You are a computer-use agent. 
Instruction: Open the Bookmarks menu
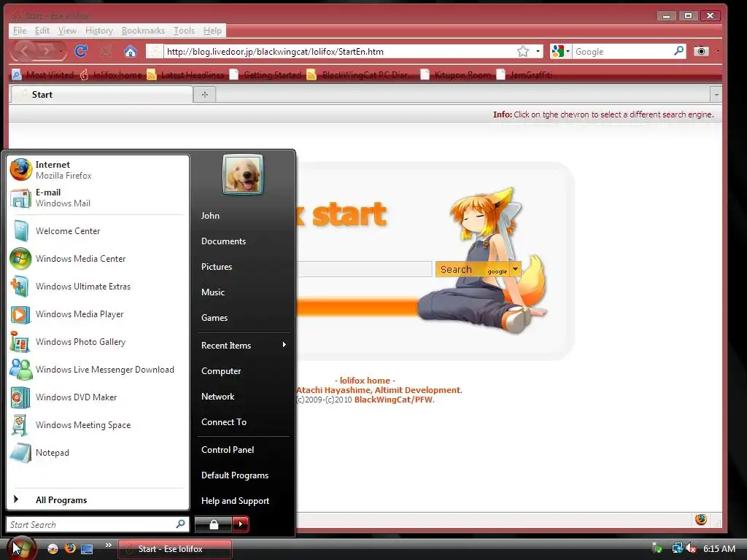(x=143, y=31)
